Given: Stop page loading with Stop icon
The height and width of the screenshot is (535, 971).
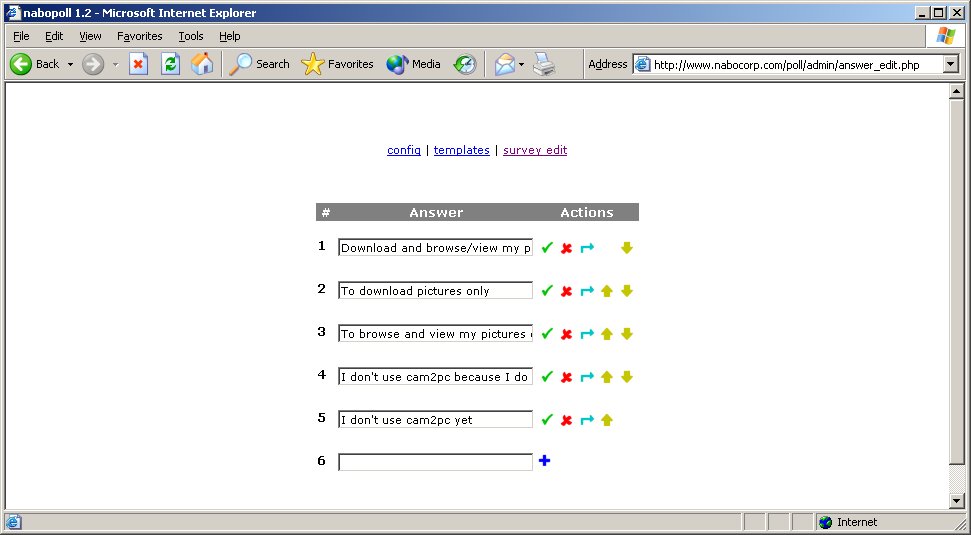Looking at the screenshot, I should [139, 64].
